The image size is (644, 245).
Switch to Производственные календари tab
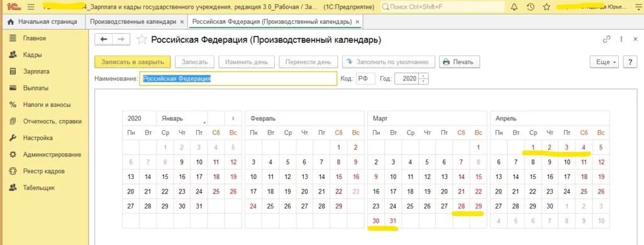133,22
